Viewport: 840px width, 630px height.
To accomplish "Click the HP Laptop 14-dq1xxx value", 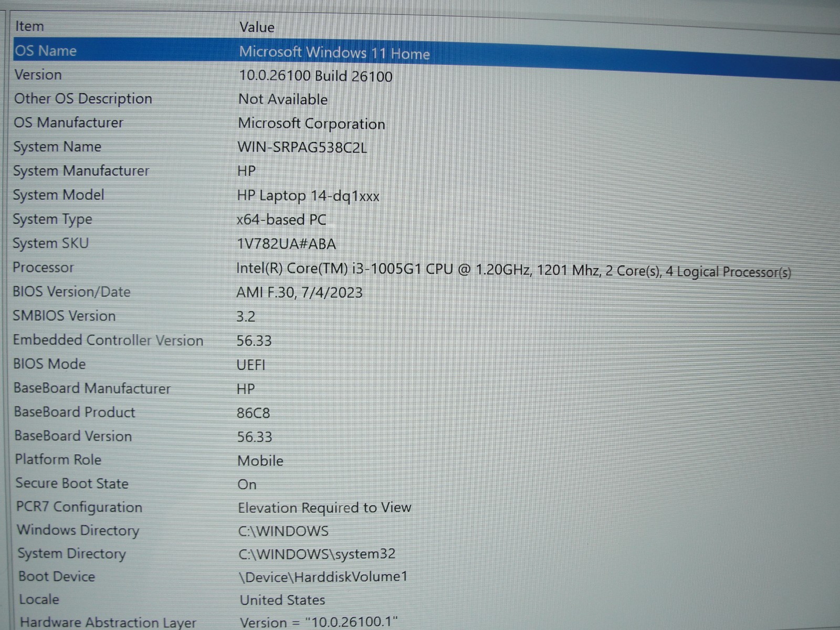I will 308,196.
